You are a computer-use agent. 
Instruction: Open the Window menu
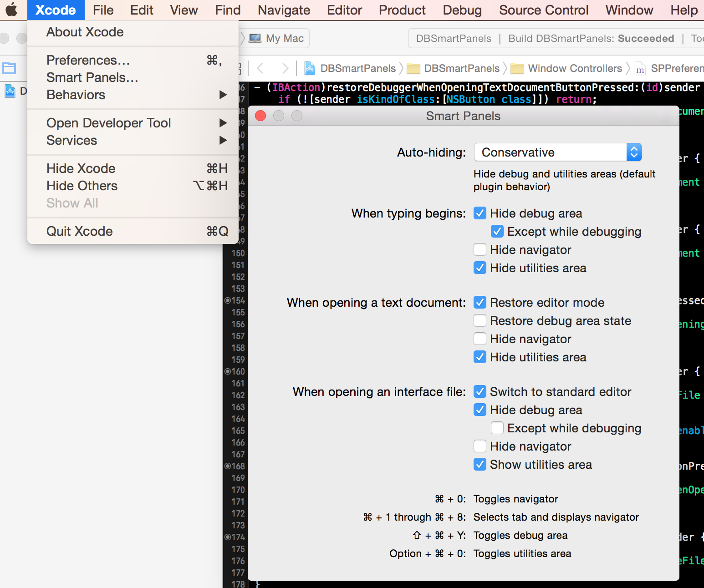[629, 10]
